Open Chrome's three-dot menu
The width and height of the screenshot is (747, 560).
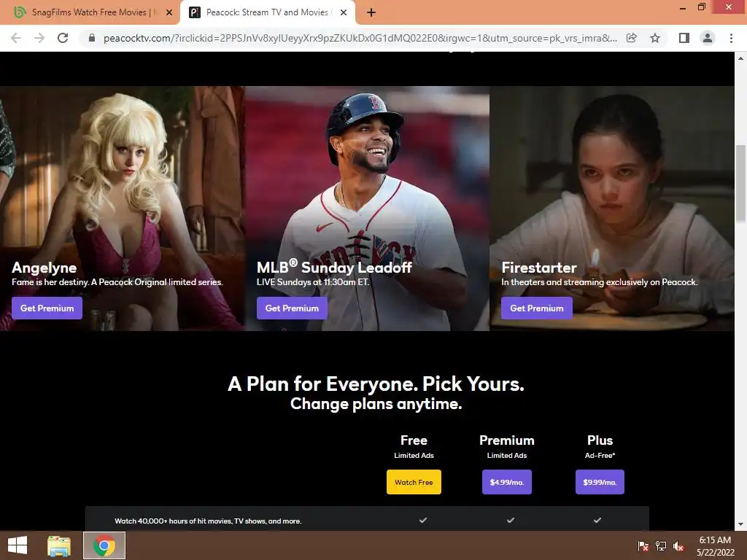[731, 38]
